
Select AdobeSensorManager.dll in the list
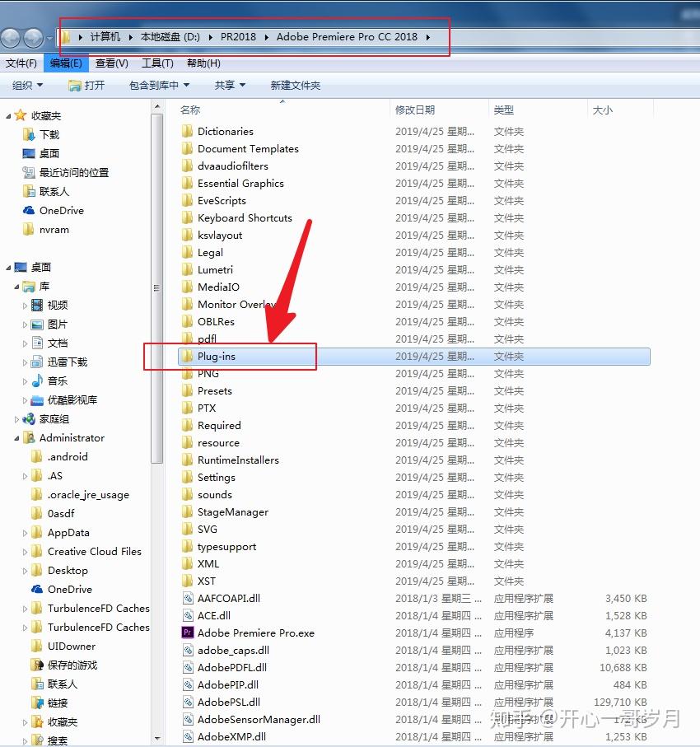coord(259,719)
